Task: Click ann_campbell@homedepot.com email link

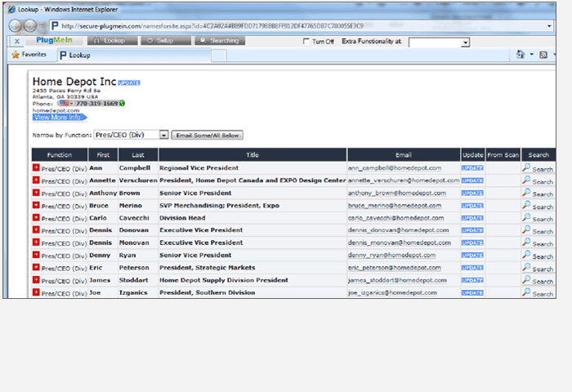Action: (395, 168)
